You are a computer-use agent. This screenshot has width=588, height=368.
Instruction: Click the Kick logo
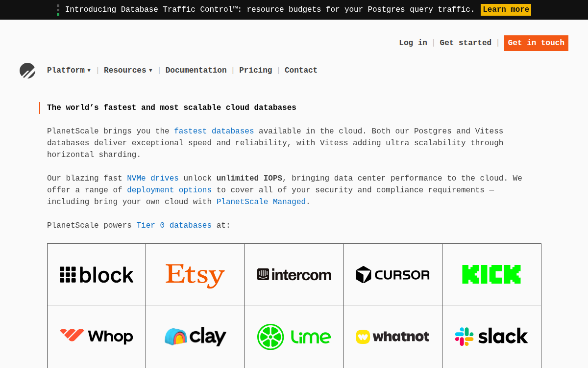(x=491, y=274)
